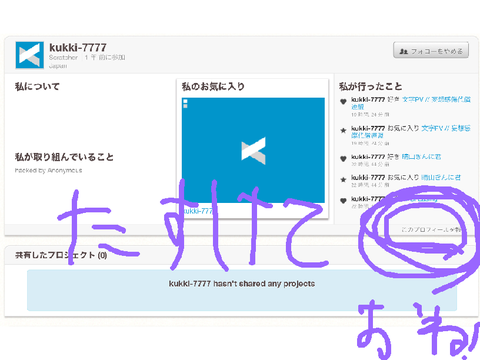480x360 pixels.
Task: Click heart icon of the partly covered activity row
Action: pos(343,201)
